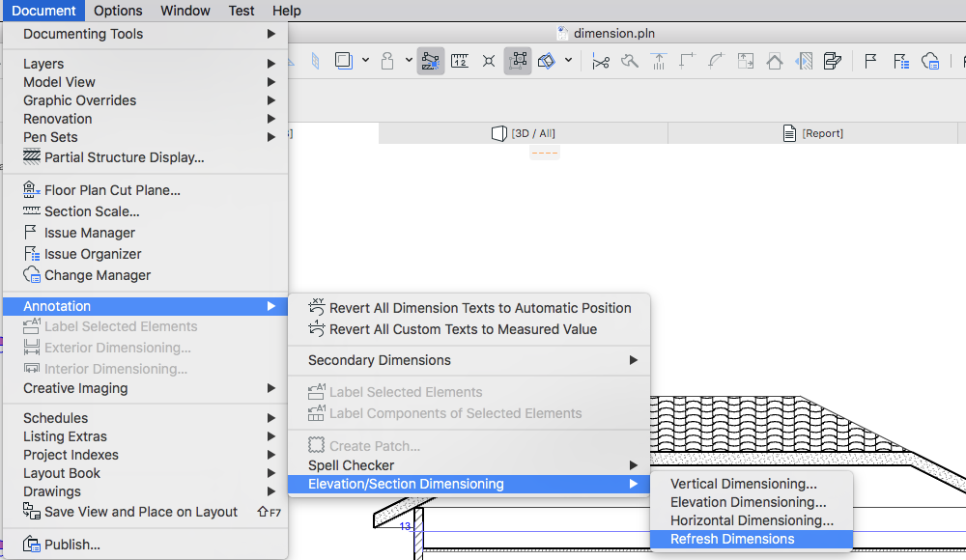The height and width of the screenshot is (560, 966).
Task: Click the scissors Split tool icon
Action: (601, 61)
